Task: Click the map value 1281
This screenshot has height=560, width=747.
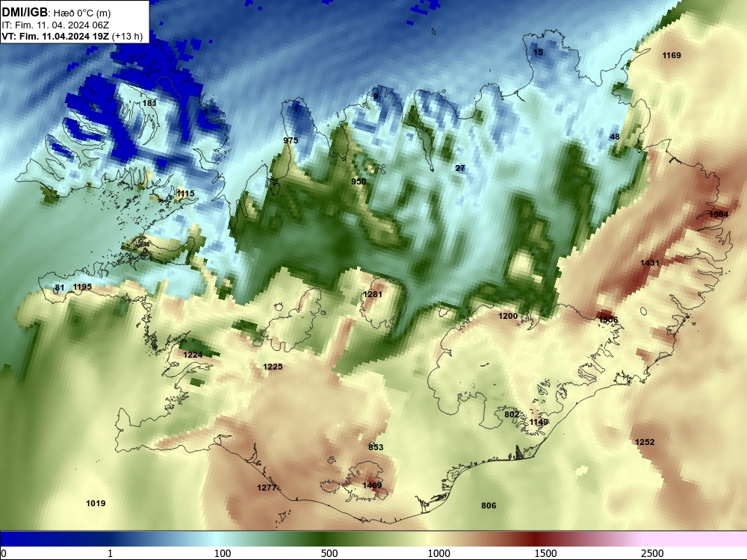Action: (x=373, y=294)
